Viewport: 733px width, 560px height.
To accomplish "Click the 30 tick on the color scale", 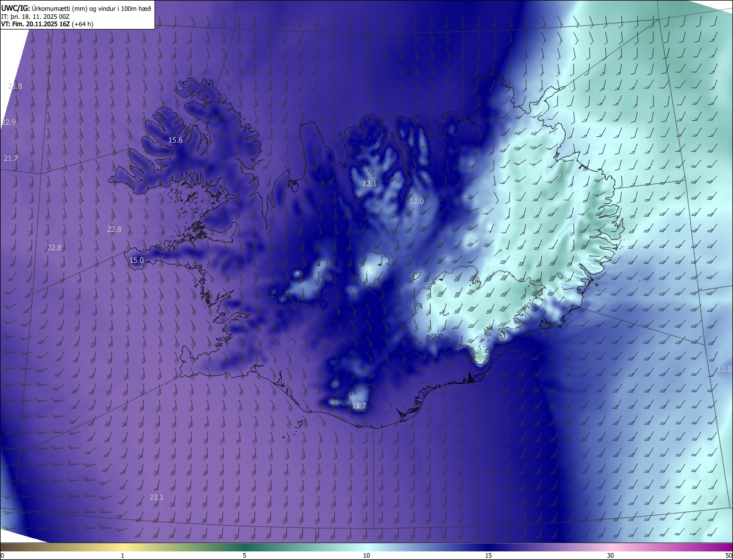I will click(610, 555).
